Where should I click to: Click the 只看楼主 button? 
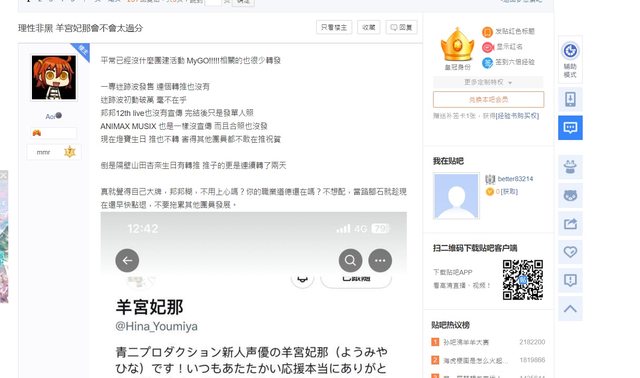coord(334,27)
